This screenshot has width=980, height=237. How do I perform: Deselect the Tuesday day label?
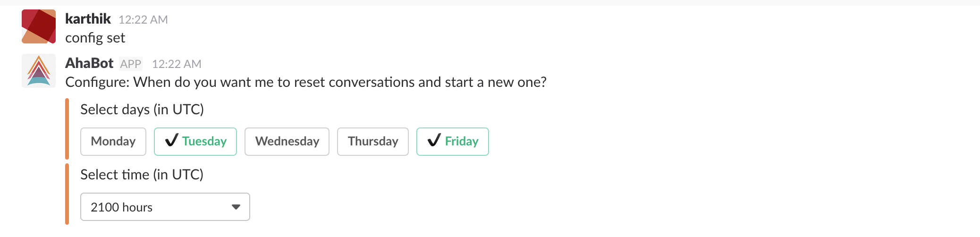coord(204,141)
